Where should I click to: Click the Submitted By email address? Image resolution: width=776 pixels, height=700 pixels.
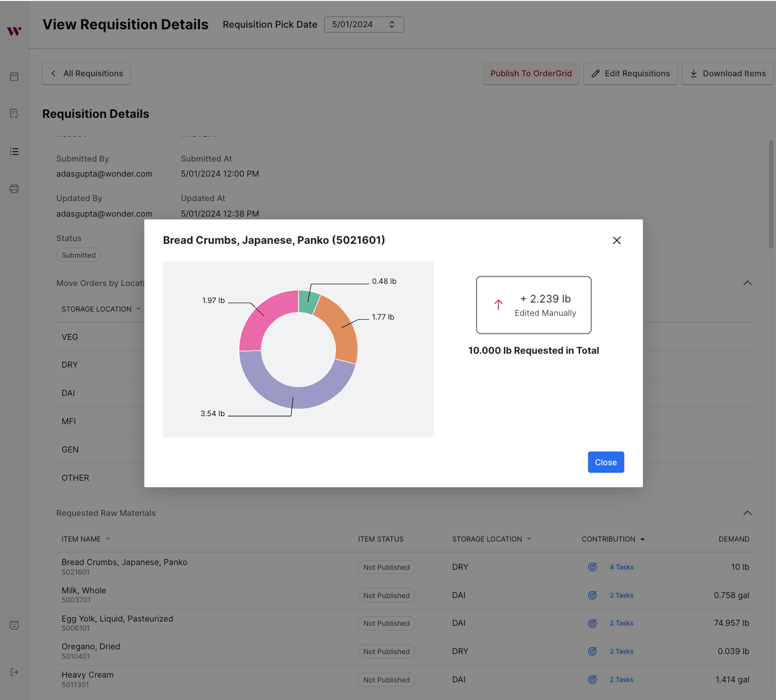coord(105,174)
